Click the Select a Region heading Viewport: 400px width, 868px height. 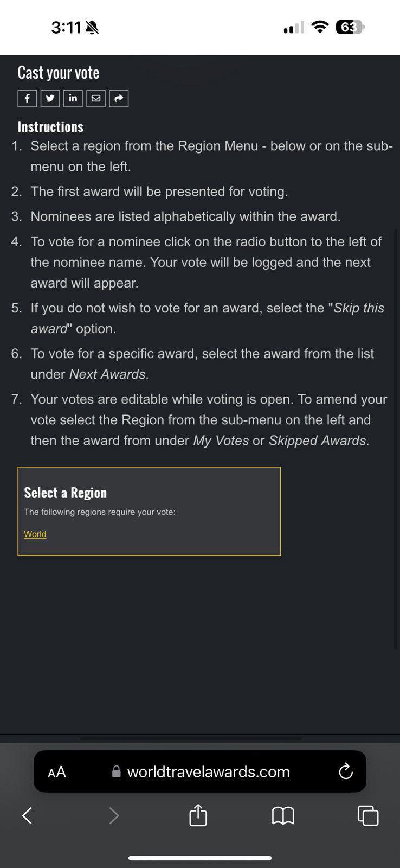tap(66, 493)
